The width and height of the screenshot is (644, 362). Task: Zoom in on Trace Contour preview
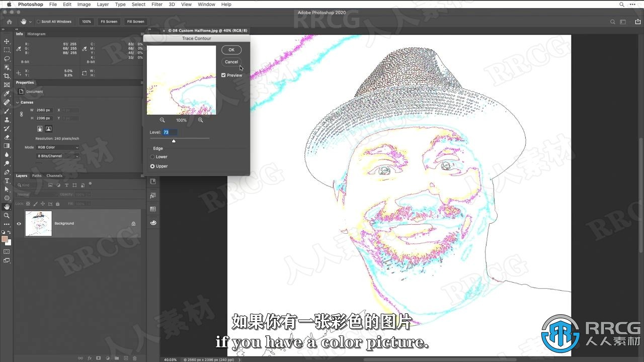coord(200,120)
